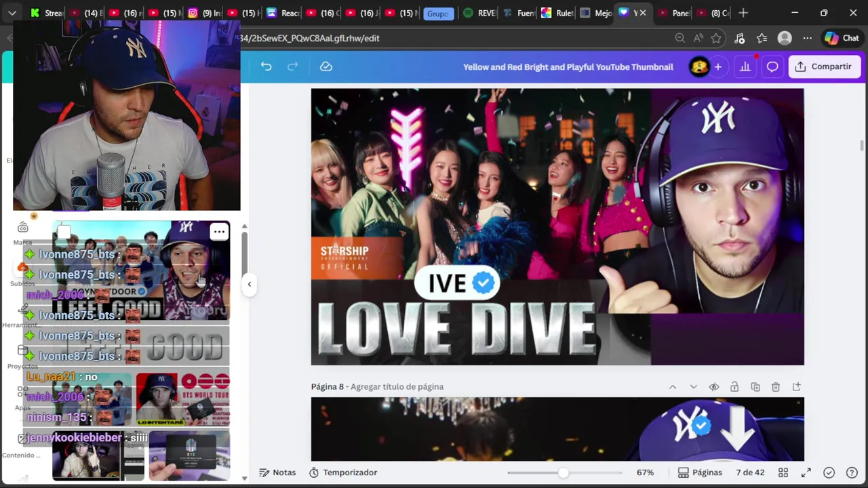Hide page 8 with eye icon

(714, 386)
